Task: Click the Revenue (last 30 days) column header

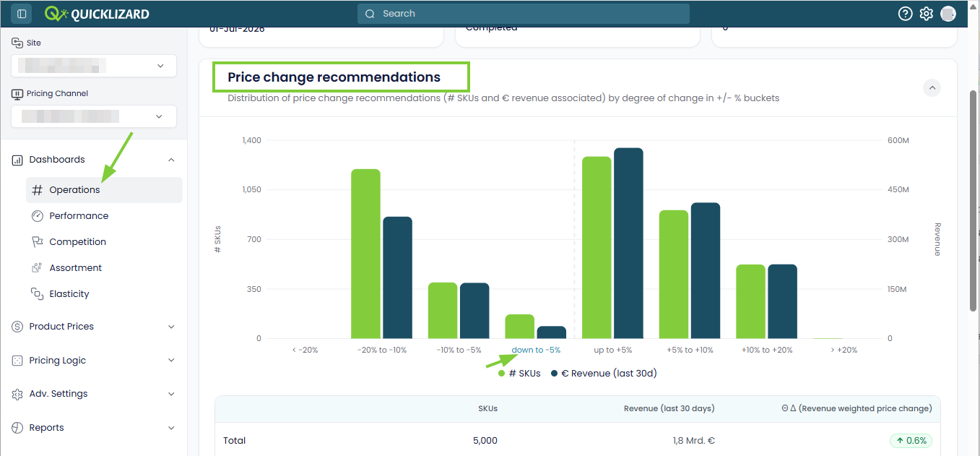Action: tap(669, 408)
